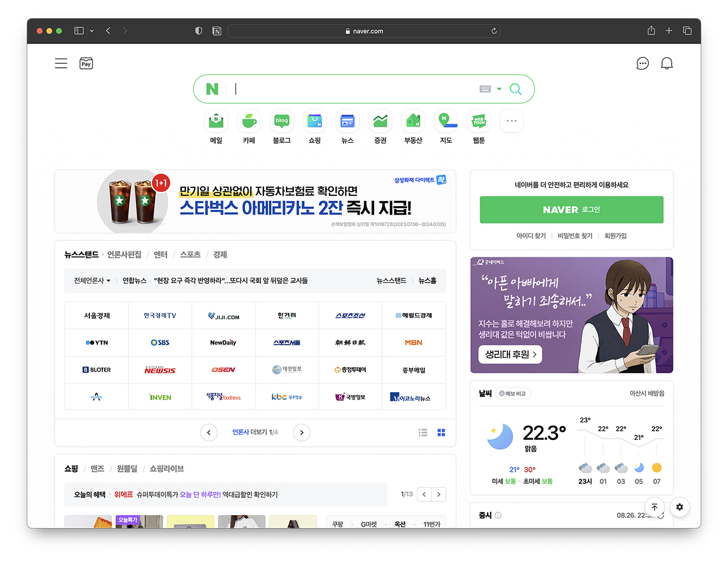
Task: Select the 쇼핑라이브 tab
Action: coord(167,468)
